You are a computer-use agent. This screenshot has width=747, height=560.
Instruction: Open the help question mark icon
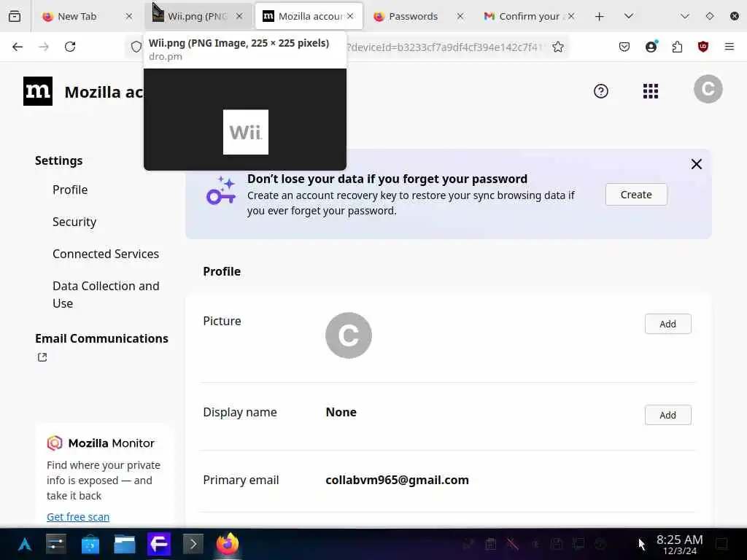[601, 91]
